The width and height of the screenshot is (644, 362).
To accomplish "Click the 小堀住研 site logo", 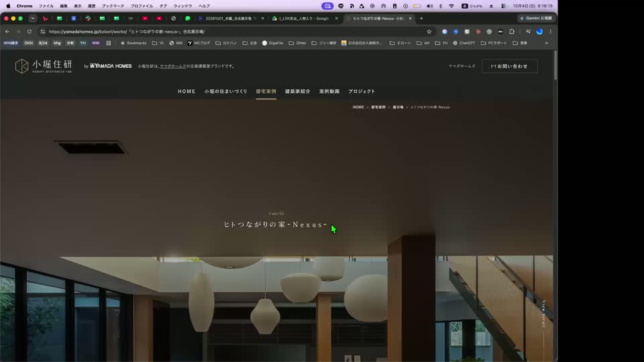I will [x=44, y=66].
